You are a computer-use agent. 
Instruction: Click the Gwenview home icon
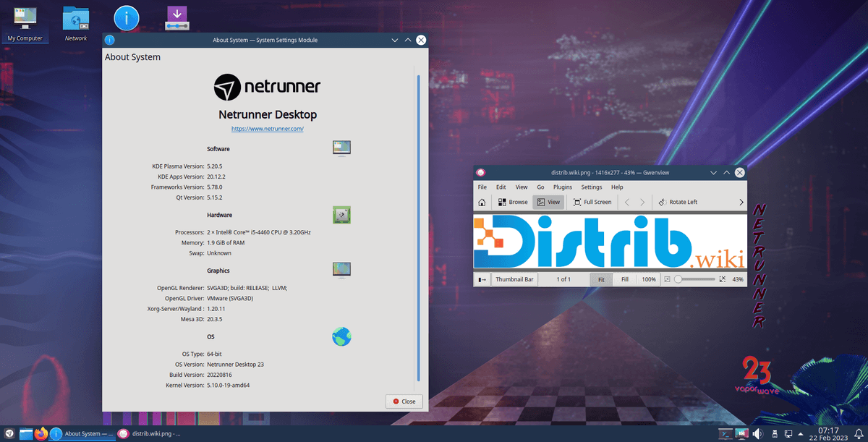[x=482, y=203]
